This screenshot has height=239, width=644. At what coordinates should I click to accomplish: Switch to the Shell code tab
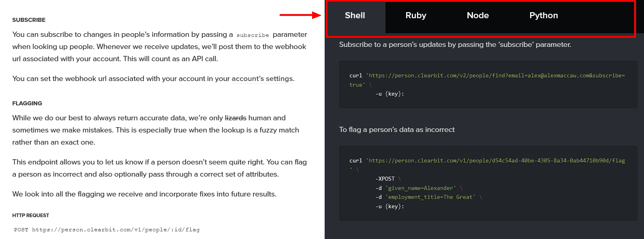pos(355,16)
